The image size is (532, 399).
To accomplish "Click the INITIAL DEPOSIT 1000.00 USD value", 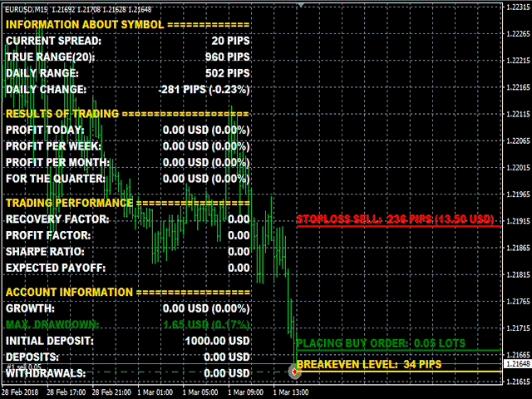I will pyautogui.click(x=218, y=341).
